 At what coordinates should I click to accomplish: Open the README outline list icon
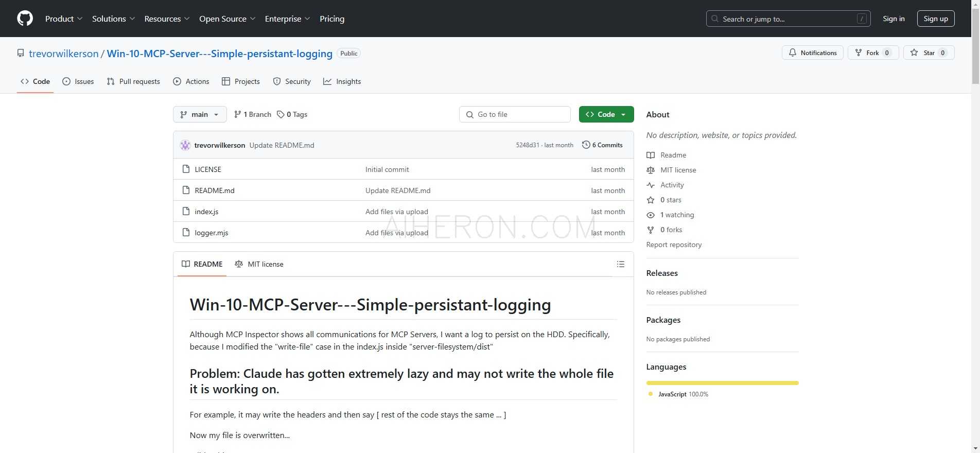(x=621, y=264)
